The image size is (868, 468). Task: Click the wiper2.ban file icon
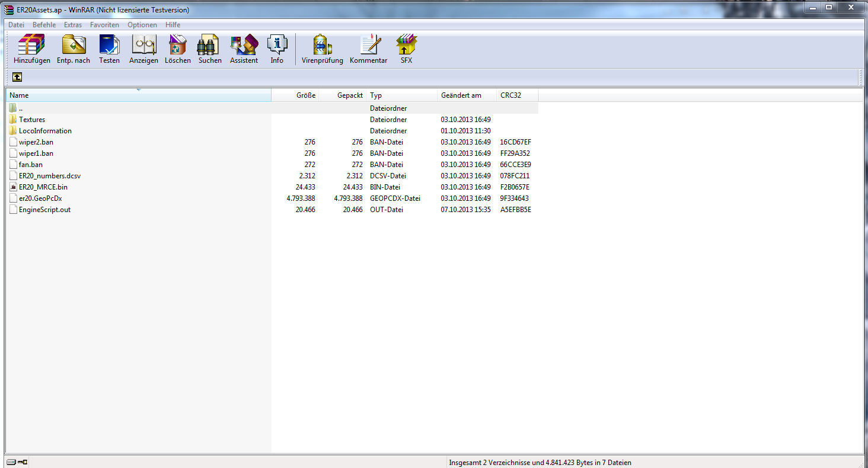point(13,142)
